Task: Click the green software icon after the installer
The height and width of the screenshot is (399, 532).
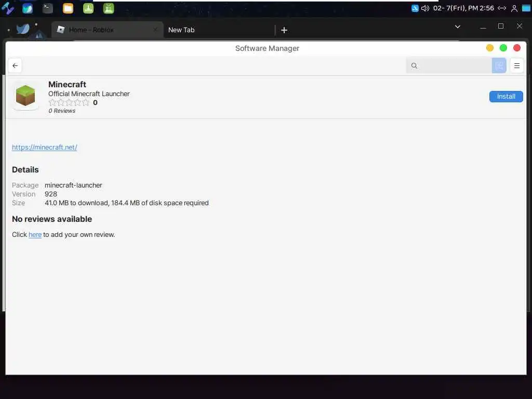Action: pos(109,8)
